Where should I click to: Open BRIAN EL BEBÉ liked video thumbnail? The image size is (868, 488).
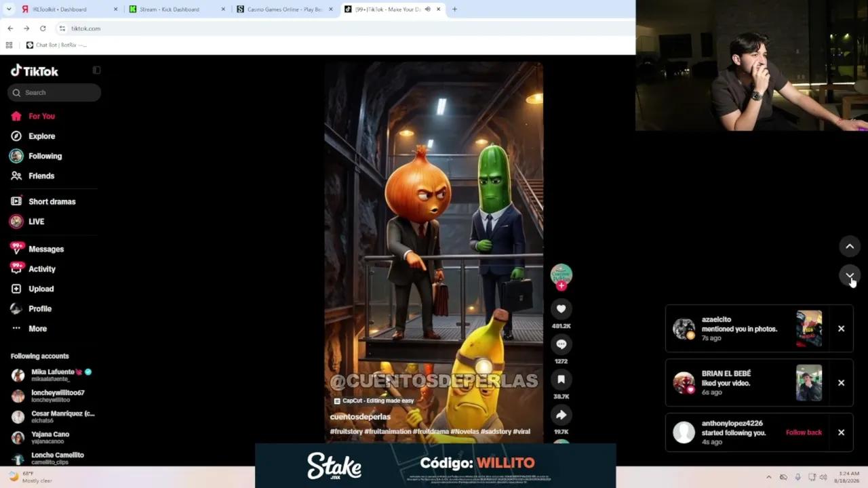coord(809,383)
